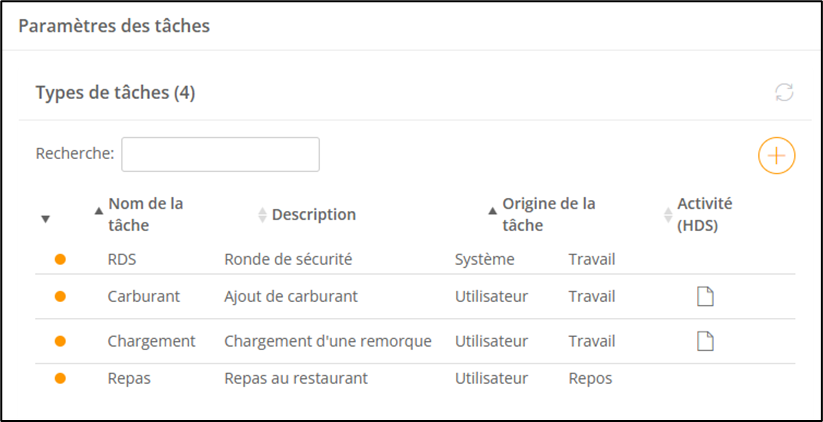Click the orange plus add-task icon
This screenshot has width=823, height=422.
click(776, 156)
